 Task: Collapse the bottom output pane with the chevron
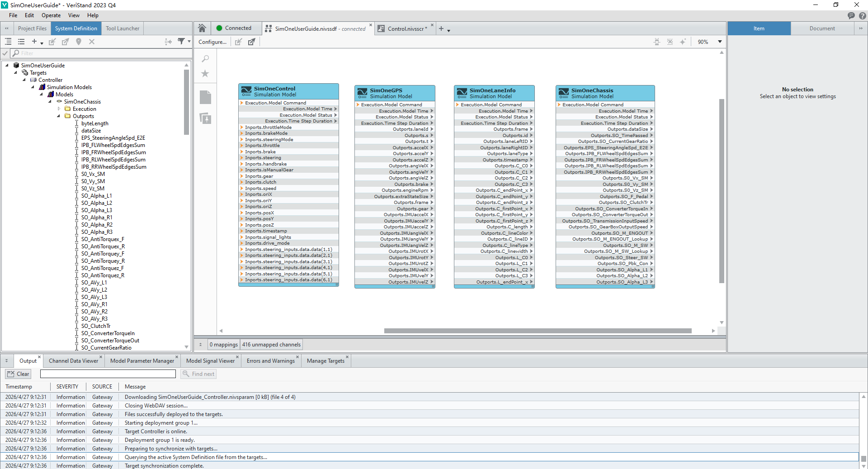click(x=6, y=361)
